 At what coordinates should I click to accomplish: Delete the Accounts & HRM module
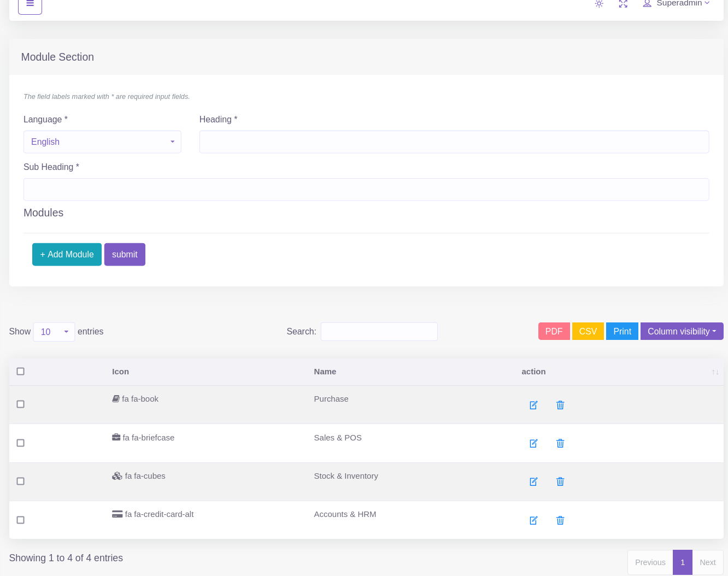click(x=560, y=520)
